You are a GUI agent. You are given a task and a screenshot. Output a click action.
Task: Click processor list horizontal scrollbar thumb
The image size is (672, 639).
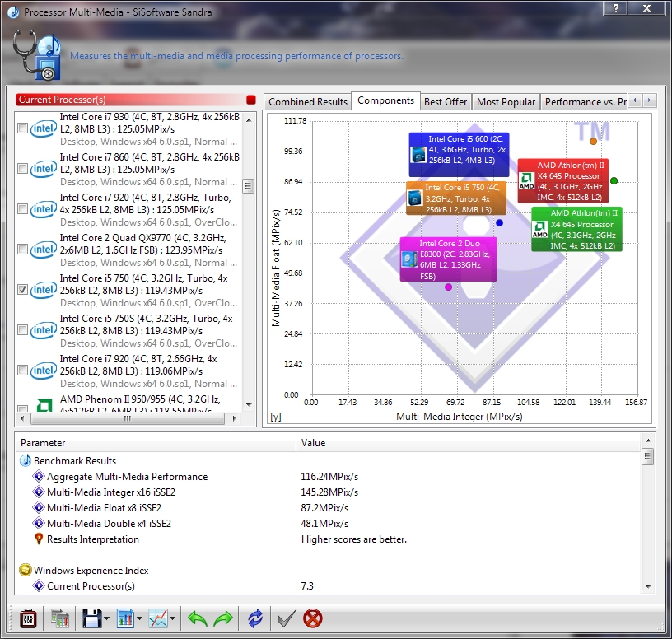[x=128, y=418]
